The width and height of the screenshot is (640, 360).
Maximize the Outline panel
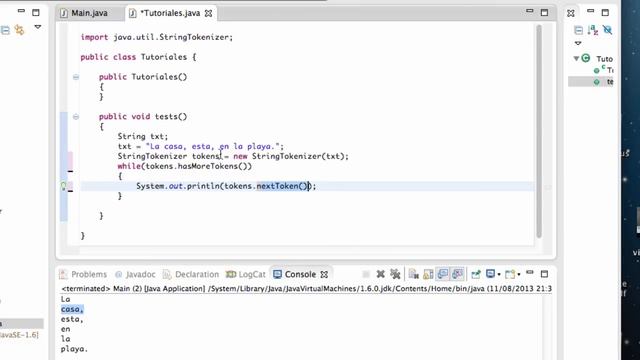(605, 13)
